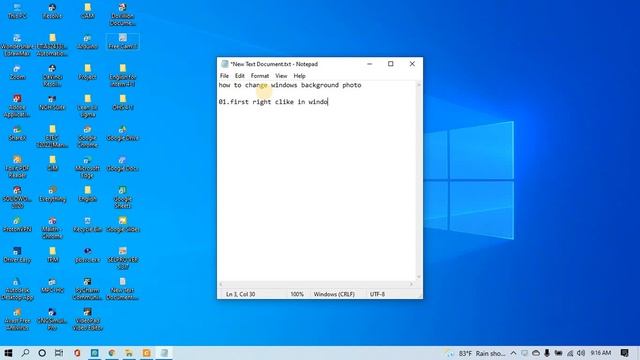Select the Autodesk Desktop App shortcut
Image resolution: width=640 pixels, height=360 pixels.
click(17, 289)
